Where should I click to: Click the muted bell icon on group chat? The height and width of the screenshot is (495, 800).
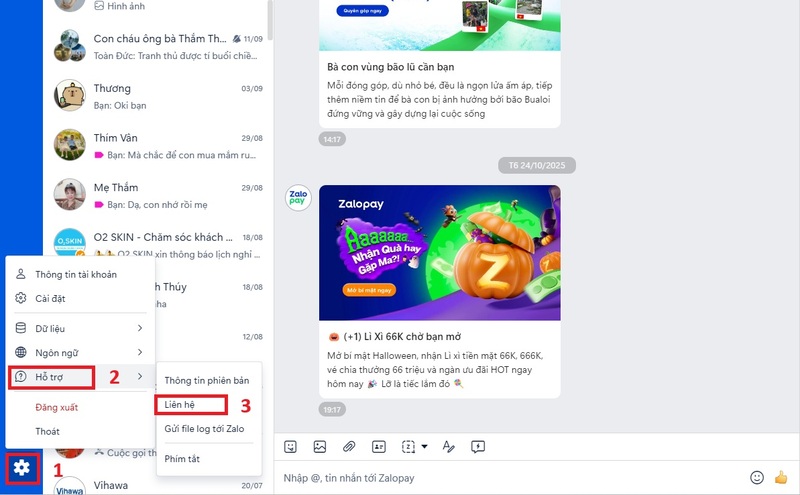click(236, 39)
